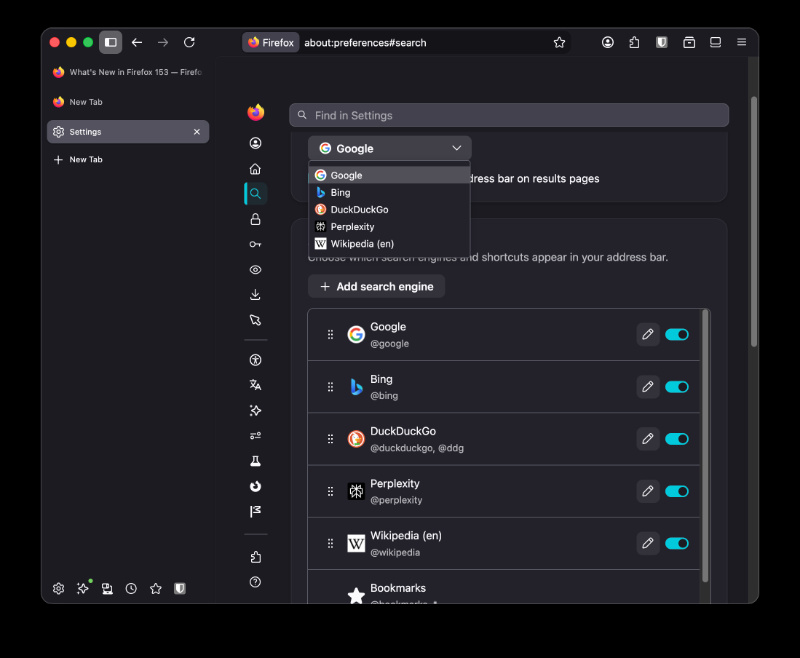
Task: Grab the drag handle for Google row
Action: tap(330, 335)
